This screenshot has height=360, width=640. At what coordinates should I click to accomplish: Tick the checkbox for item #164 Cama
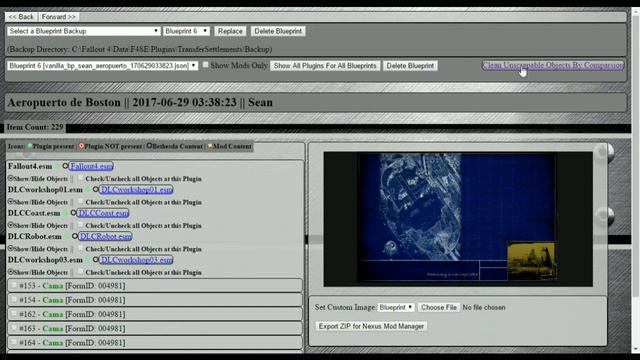point(14,342)
